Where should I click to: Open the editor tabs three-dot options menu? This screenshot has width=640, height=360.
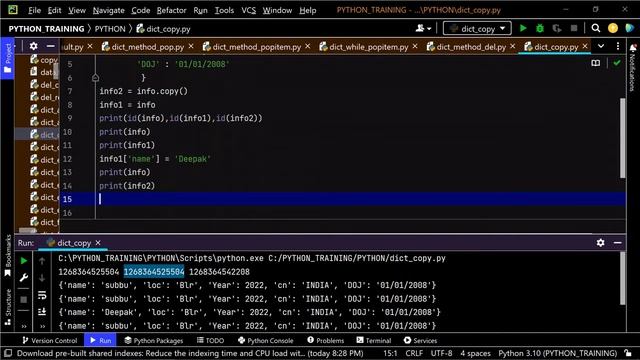tap(618, 46)
